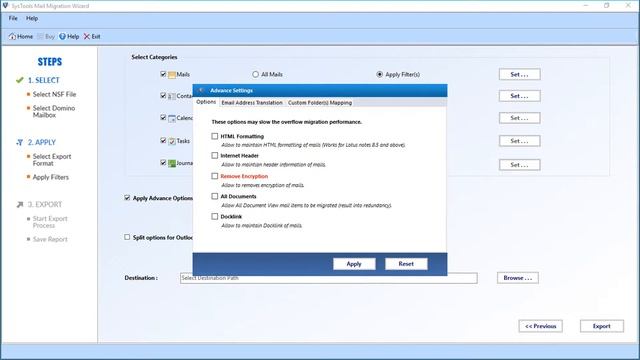Click the green checkmark beside 1. SELECT

tap(20, 80)
